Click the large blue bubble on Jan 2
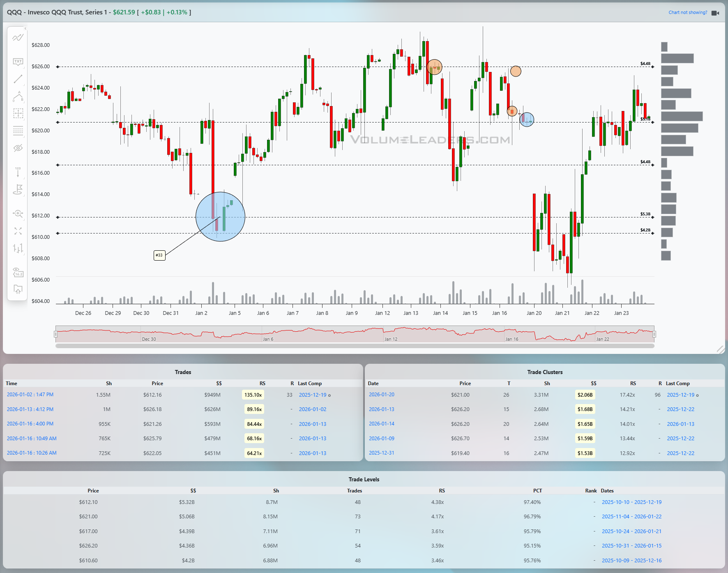This screenshot has width=728, height=573. coord(220,217)
